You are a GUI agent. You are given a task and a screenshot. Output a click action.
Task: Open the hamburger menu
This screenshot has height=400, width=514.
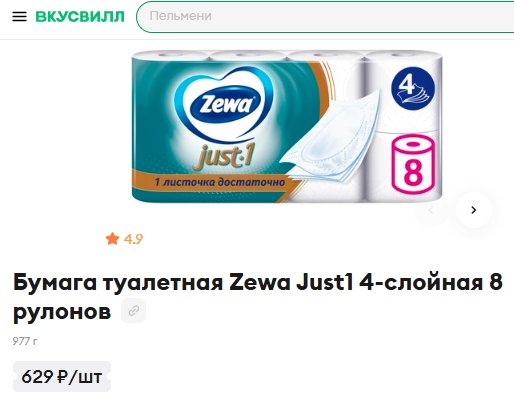tap(19, 17)
